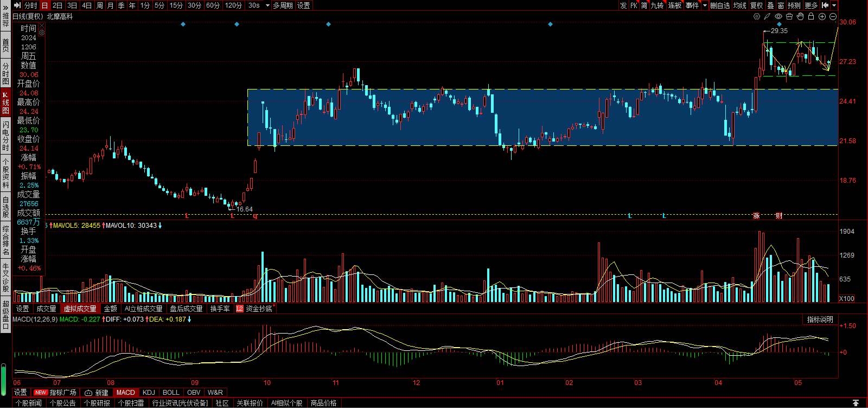
Task: Select the hand pan tool icon
Action: [x=800, y=16]
